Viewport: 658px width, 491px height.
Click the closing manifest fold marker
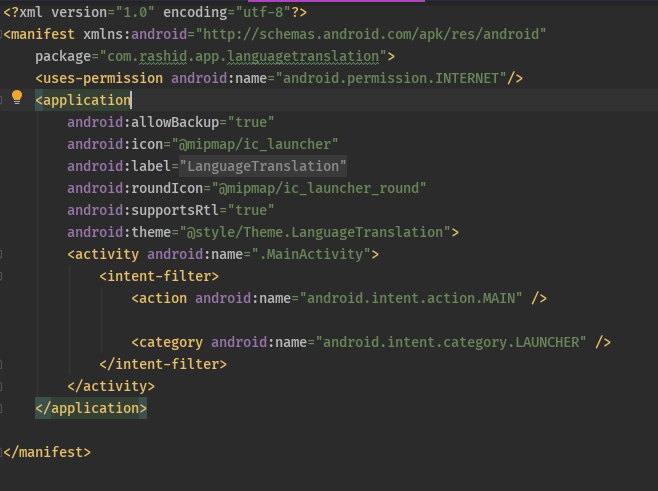pyautogui.click(x=1, y=452)
